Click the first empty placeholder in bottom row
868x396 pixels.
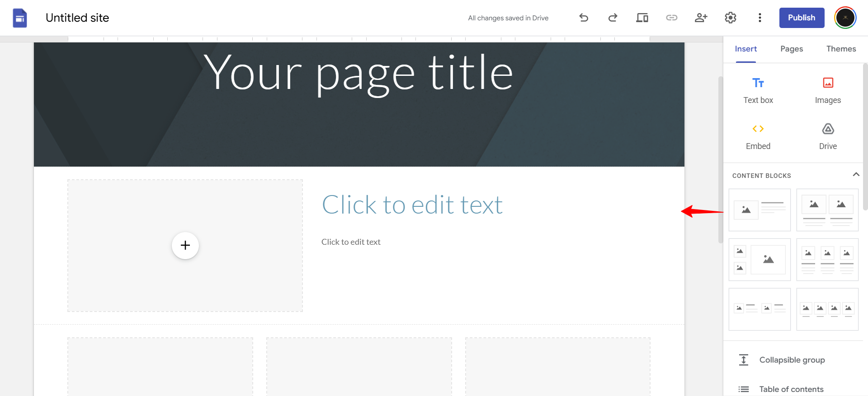tap(160, 367)
